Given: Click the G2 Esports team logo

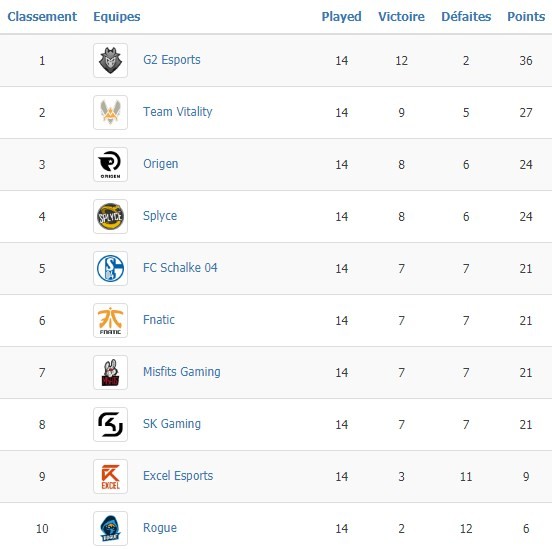Looking at the screenshot, I should point(111,61).
